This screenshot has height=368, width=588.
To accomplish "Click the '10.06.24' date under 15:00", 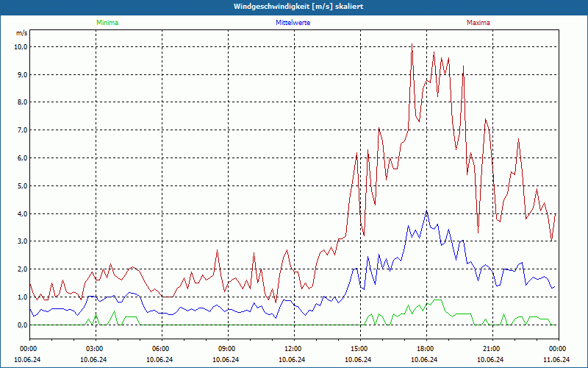I will click(x=358, y=359).
